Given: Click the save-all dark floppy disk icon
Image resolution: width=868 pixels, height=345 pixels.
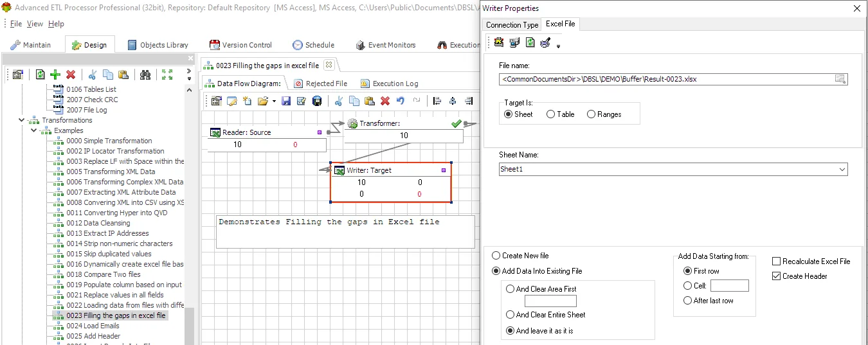Looking at the screenshot, I should click(317, 101).
